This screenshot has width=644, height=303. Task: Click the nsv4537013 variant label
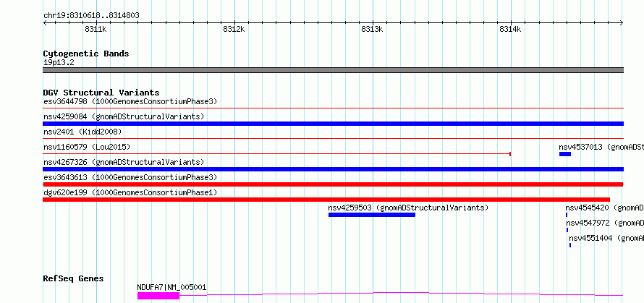pyautogui.click(x=601, y=147)
